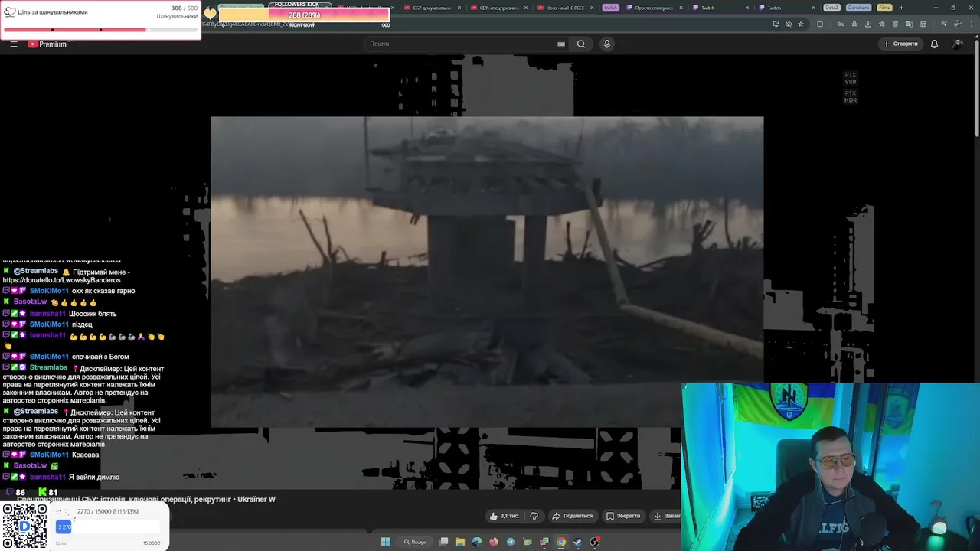This screenshot has height=551, width=980.
Task: Open Windows taskbar search Пошук
Action: [415, 542]
